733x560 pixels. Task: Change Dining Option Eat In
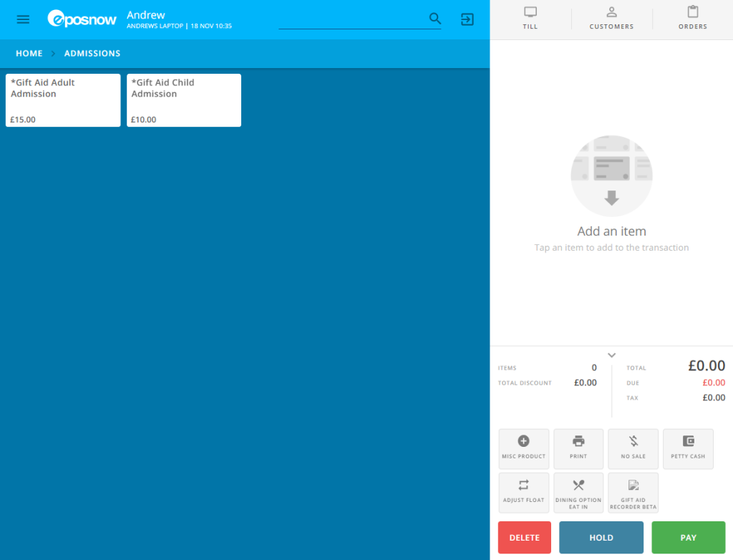coord(578,493)
